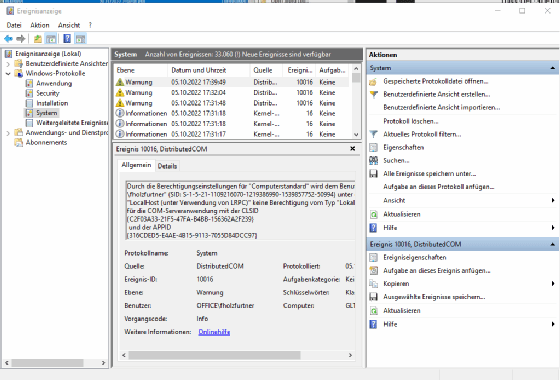Open 'Ereigniseigenschaften' in actions pane
This screenshot has height=380, width=560.
click(415, 257)
